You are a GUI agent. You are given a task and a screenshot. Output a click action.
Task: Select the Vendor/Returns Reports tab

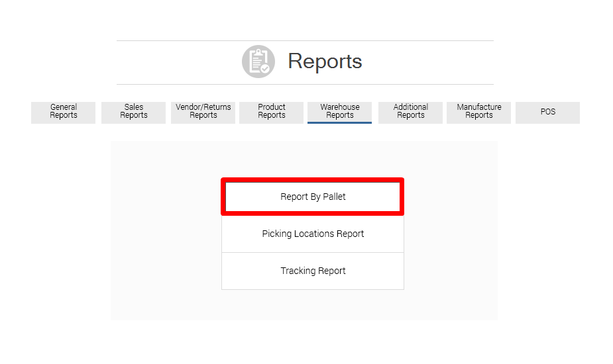point(203,111)
